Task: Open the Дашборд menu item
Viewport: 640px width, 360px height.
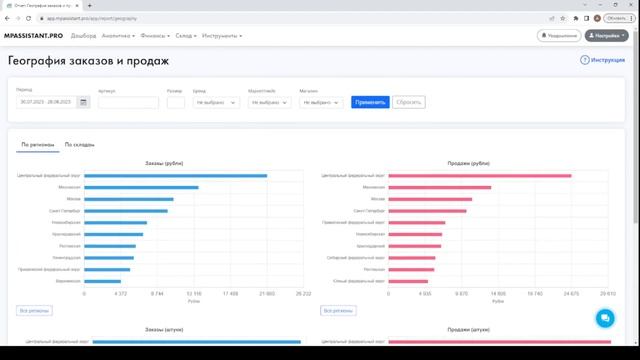Action: [83, 36]
